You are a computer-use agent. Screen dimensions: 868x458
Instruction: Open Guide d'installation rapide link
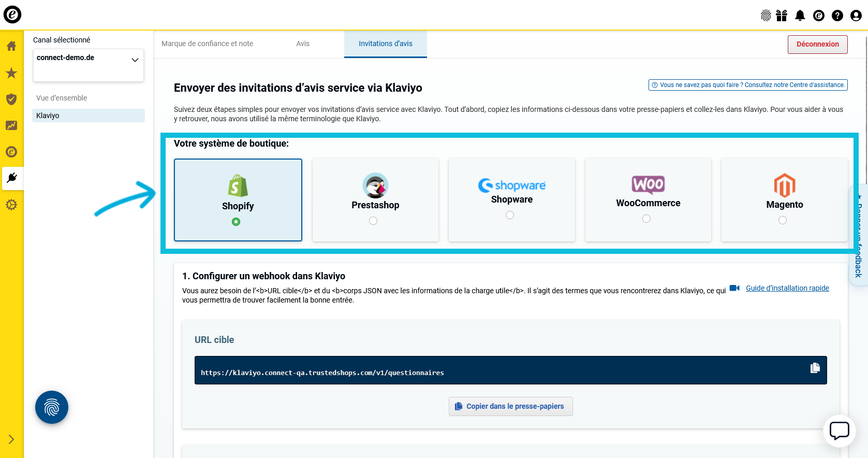787,288
